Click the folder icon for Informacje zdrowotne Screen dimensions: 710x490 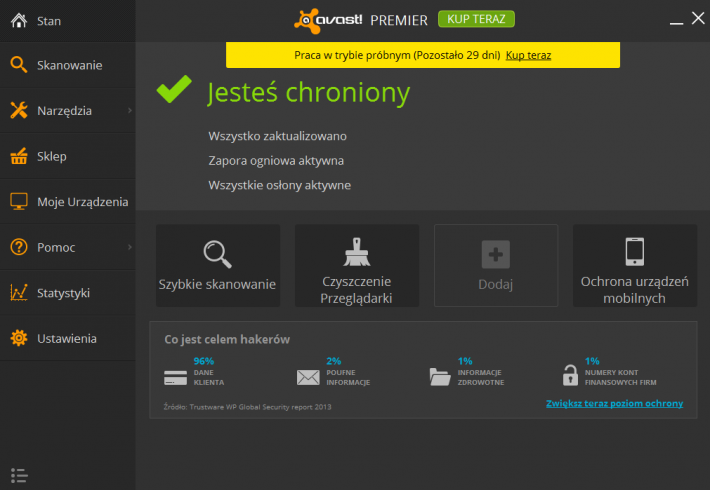440,377
